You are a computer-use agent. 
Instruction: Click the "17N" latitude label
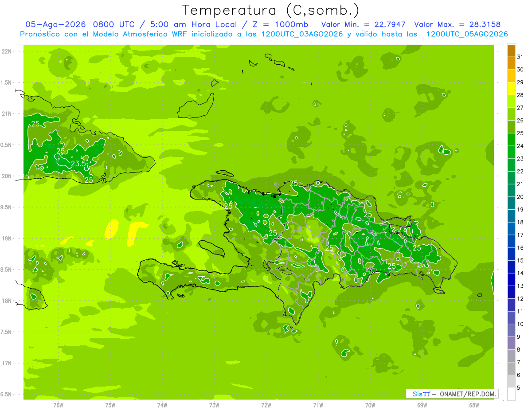(x=7, y=363)
